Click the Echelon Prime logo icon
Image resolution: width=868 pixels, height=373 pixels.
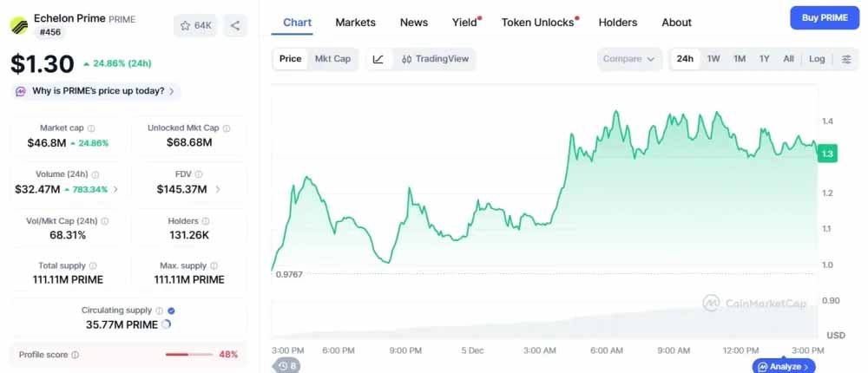[19, 25]
